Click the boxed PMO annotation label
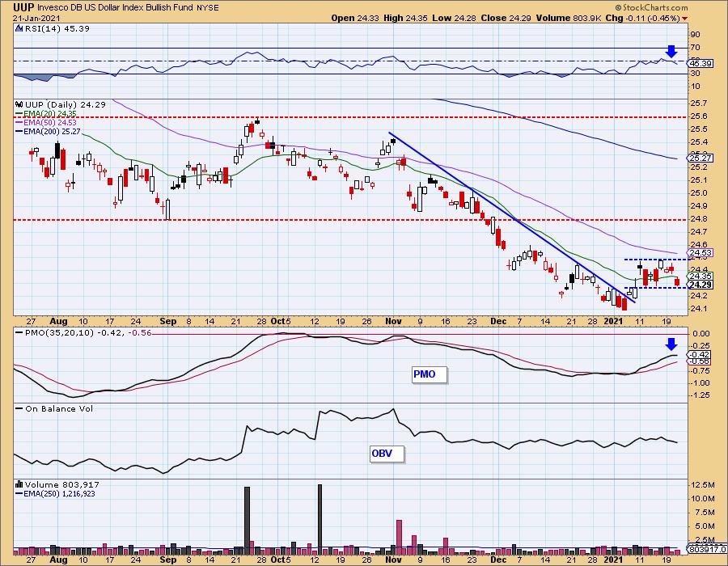The width and height of the screenshot is (728, 566). tap(430, 374)
